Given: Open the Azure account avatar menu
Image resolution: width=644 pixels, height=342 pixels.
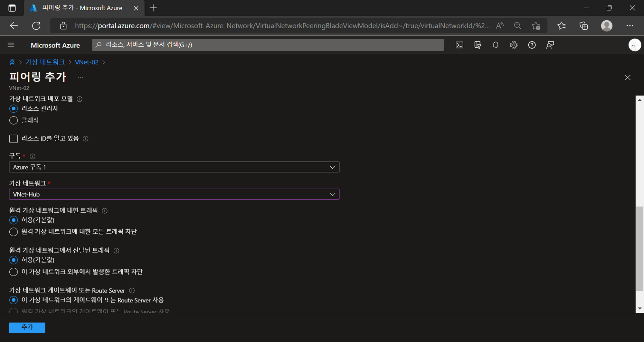Looking at the screenshot, I should click(635, 45).
